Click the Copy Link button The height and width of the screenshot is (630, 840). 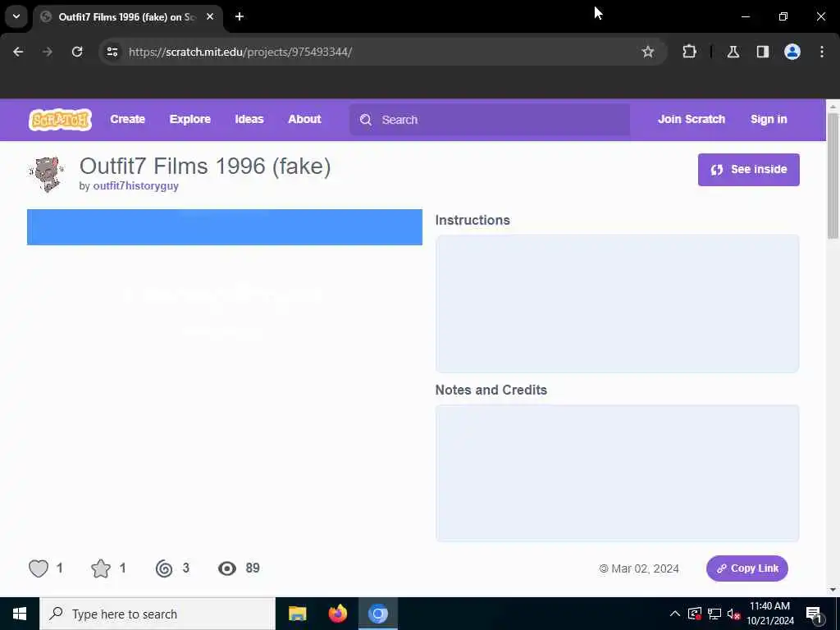click(746, 568)
